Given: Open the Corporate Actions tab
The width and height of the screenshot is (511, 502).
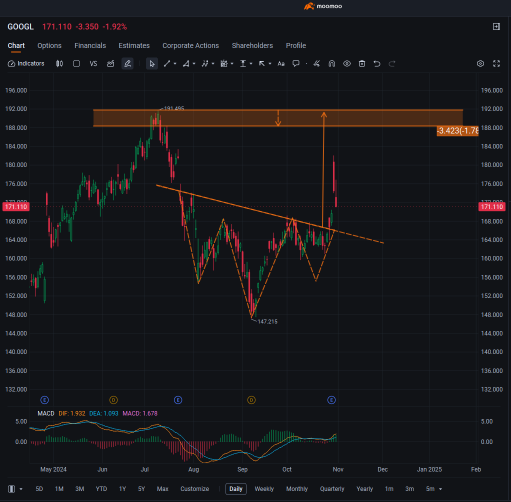Looking at the screenshot, I should click(191, 46).
